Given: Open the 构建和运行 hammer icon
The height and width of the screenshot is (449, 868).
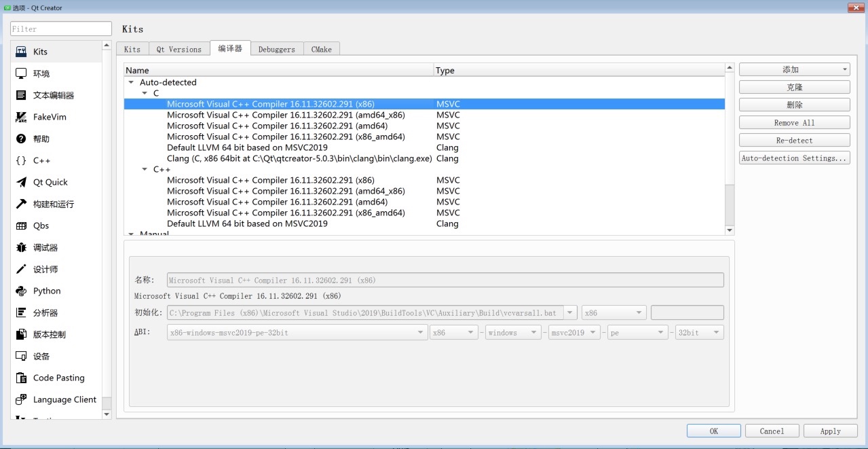Looking at the screenshot, I should coord(21,204).
